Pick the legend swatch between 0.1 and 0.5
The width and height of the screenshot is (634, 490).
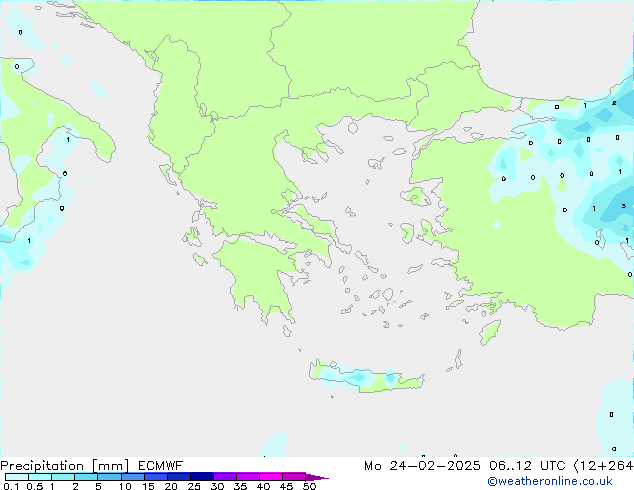(17, 477)
